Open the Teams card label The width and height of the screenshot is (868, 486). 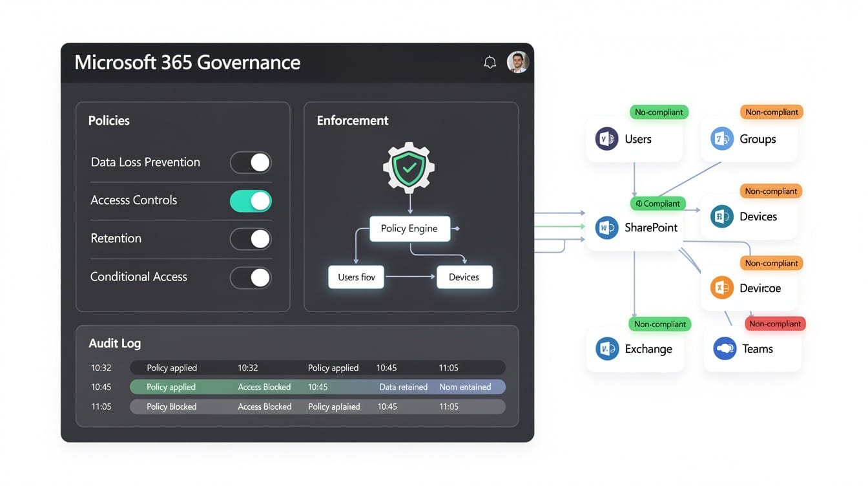click(758, 349)
